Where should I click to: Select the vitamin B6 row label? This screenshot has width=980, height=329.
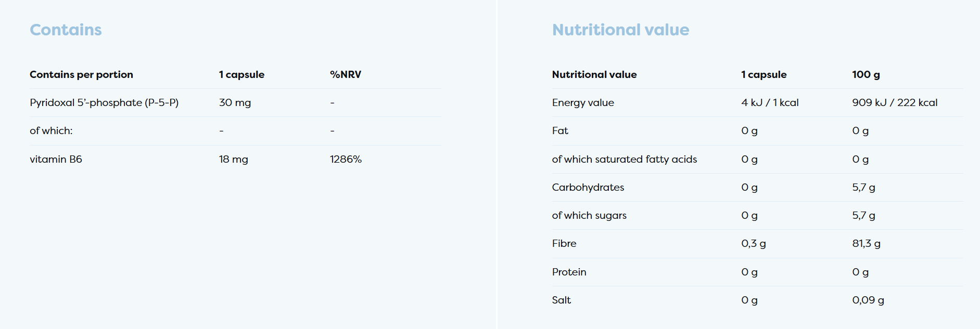56,160
